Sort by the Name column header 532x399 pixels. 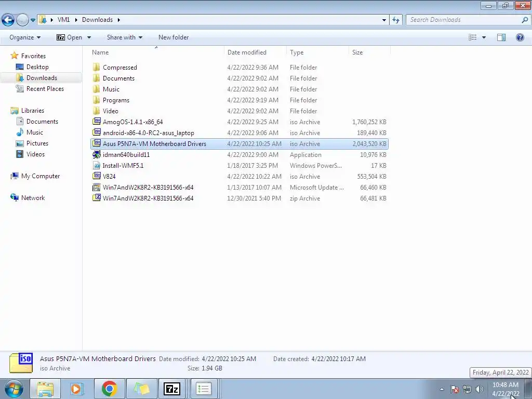coord(157,52)
